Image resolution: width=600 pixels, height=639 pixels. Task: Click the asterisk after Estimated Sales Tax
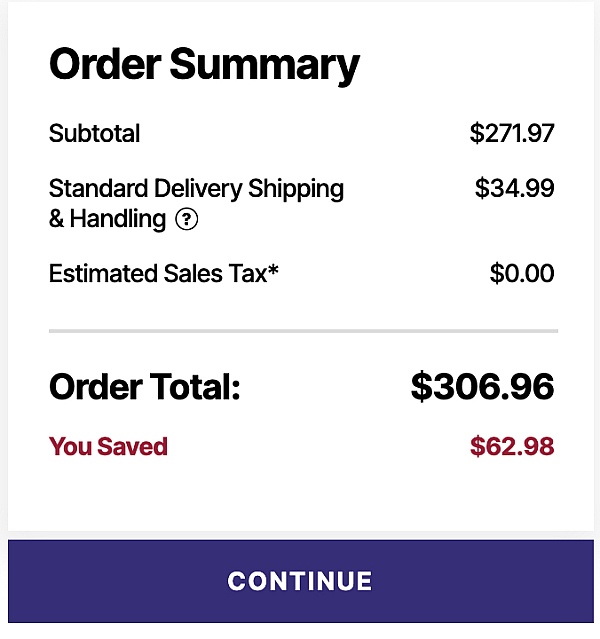(273, 270)
